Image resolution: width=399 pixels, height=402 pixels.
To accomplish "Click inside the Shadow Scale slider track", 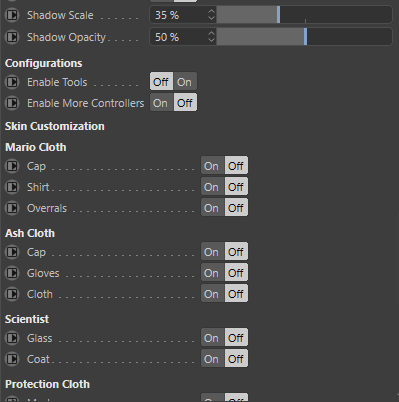I will pyautogui.click(x=304, y=15).
